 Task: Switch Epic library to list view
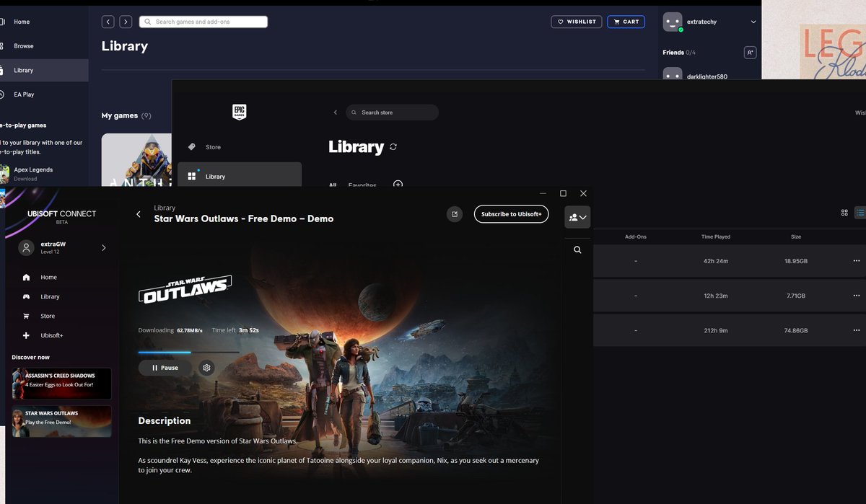tap(860, 213)
